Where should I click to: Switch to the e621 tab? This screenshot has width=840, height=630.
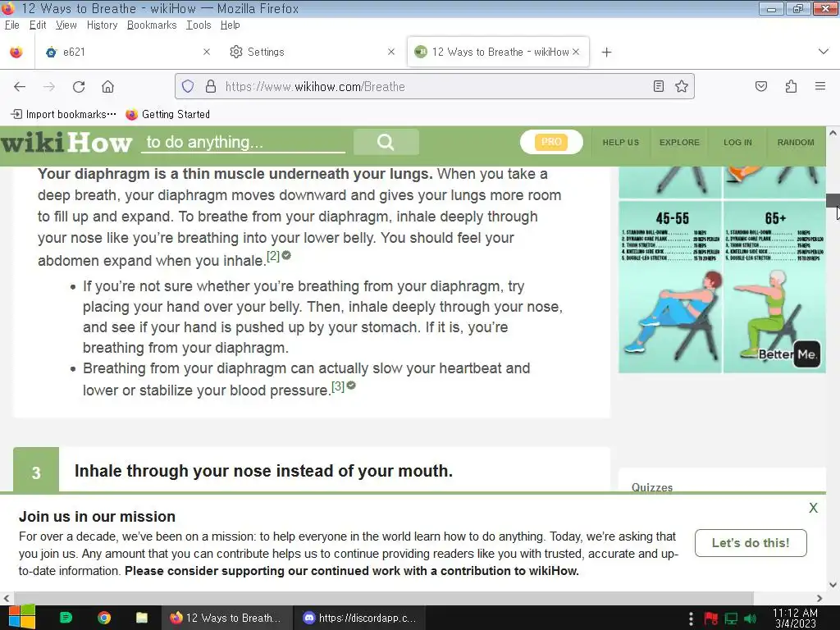pyautogui.click(x=126, y=52)
